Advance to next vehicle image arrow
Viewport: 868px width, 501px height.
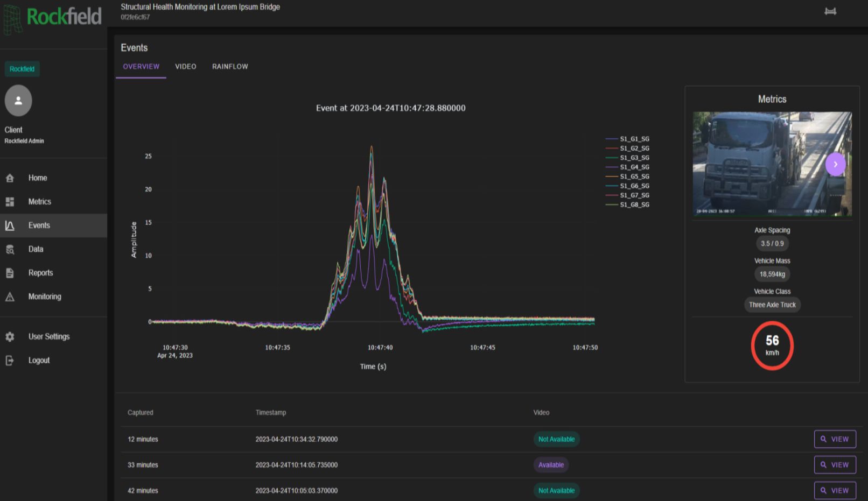[835, 164]
